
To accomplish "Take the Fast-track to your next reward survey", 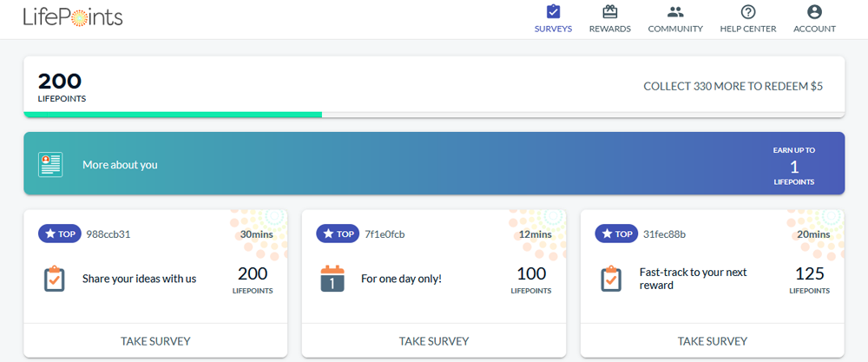I will [x=713, y=341].
